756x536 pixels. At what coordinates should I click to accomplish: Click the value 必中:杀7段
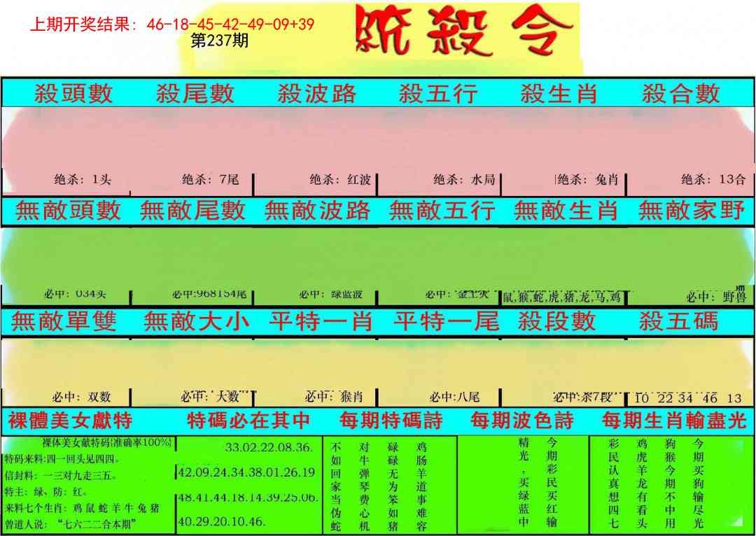tap(582, 397)
